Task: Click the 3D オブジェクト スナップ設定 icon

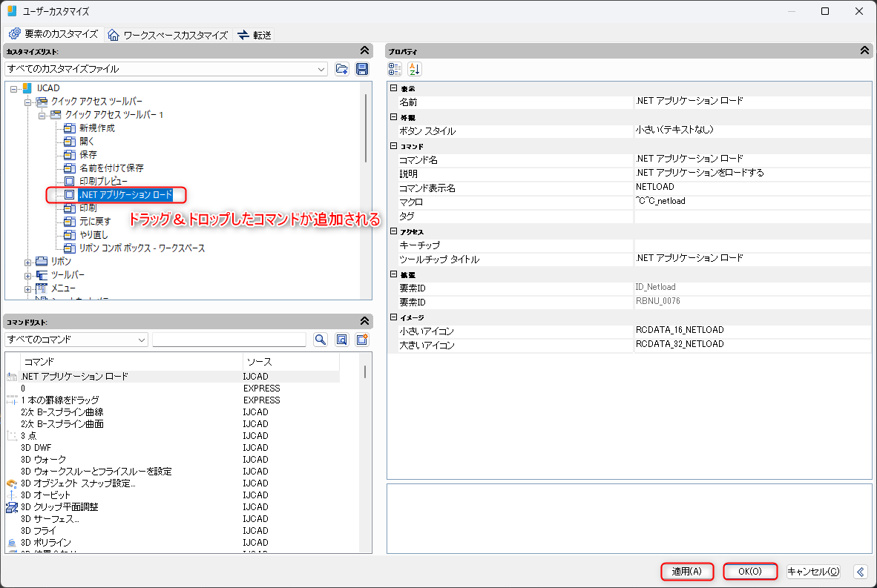Action: point(12,483)
